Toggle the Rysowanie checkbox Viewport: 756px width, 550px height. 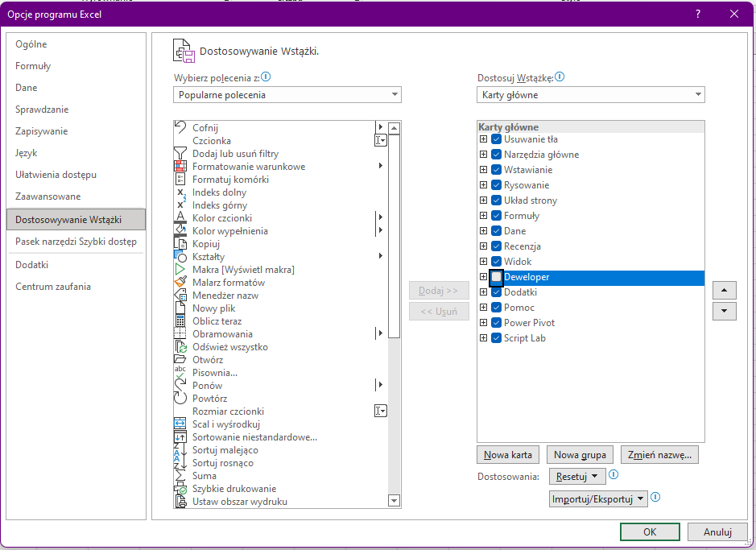[x=496, y=185]
